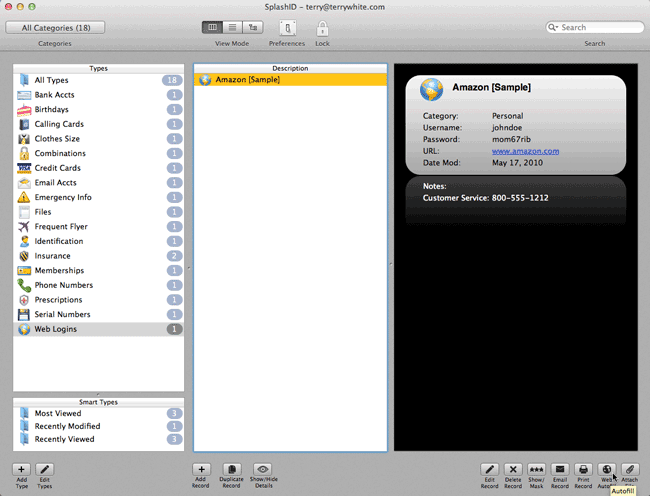Click the Add Record plus icon

tap(201, 469)
